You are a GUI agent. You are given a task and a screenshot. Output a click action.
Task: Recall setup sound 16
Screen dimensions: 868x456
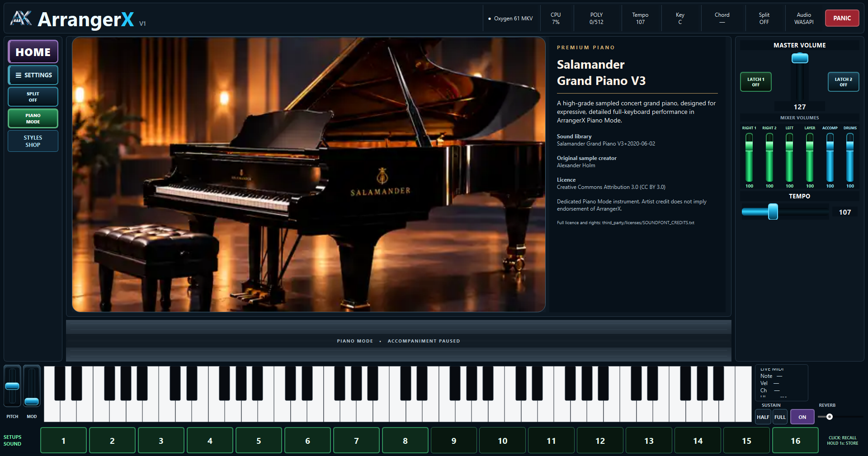(x=795, y=441)
